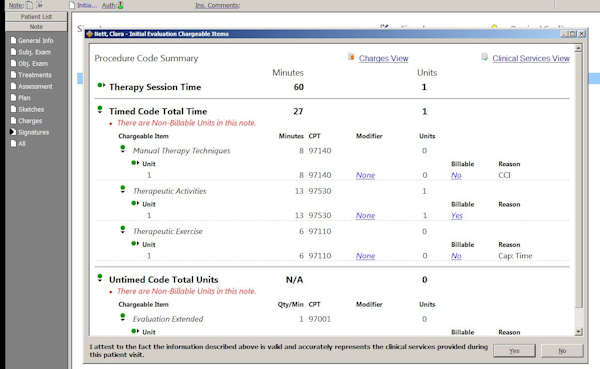This screenshot has width=600, height=369.
Task: Open the Charges View link
Action: pos(383,58)
